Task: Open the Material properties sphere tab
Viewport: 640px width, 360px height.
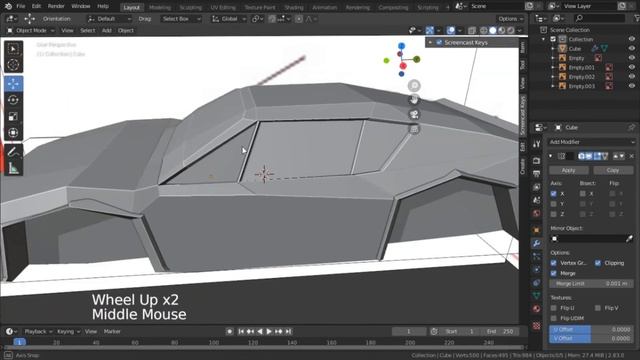Action: pyautogui.click(x=536, y=309)
